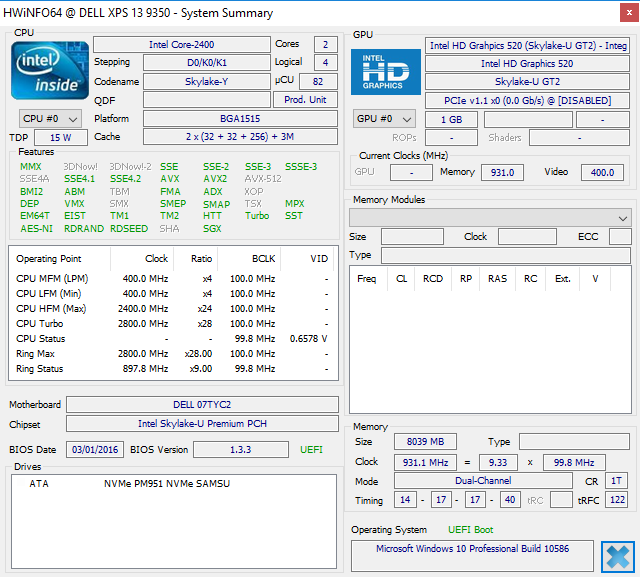Click the grayed-out AVX-512 feature label
Viewport: 640px width, 577px height.
[x=263, y=179]
